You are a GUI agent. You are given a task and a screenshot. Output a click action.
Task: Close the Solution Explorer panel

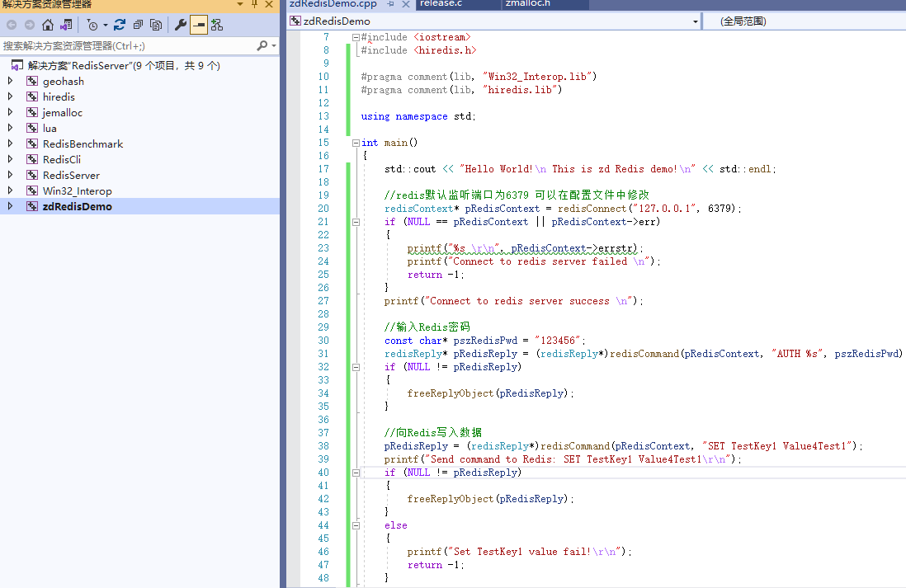pos(269,4)
